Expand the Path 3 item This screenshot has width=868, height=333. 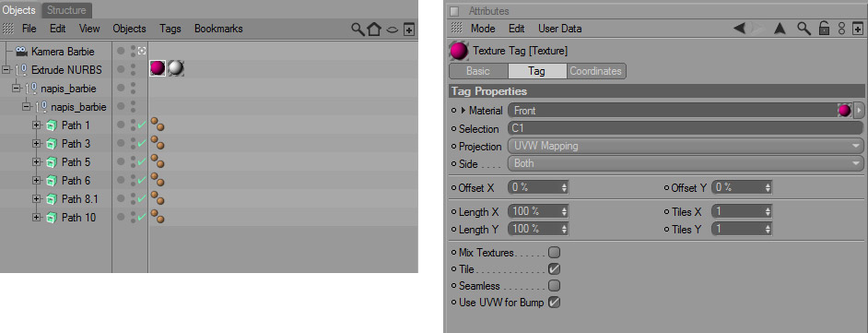[x=37, y=144]
